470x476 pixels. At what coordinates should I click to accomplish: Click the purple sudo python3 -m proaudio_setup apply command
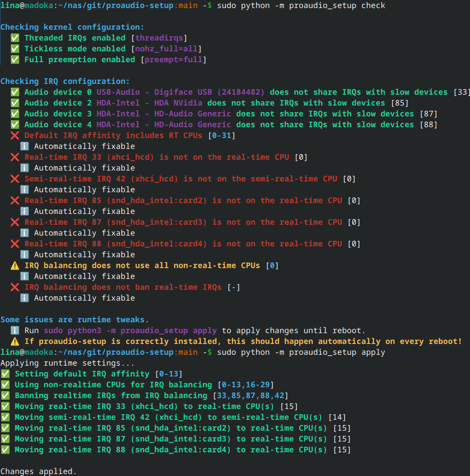click(x=130, y=331)
